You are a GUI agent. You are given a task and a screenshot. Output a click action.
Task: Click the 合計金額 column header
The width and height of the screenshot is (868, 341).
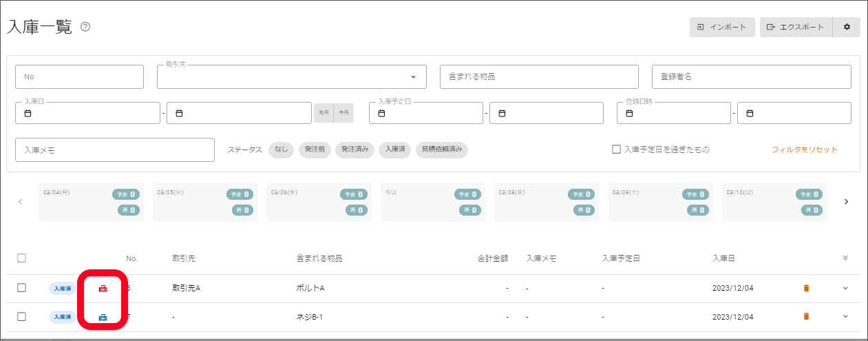point(493,258)
